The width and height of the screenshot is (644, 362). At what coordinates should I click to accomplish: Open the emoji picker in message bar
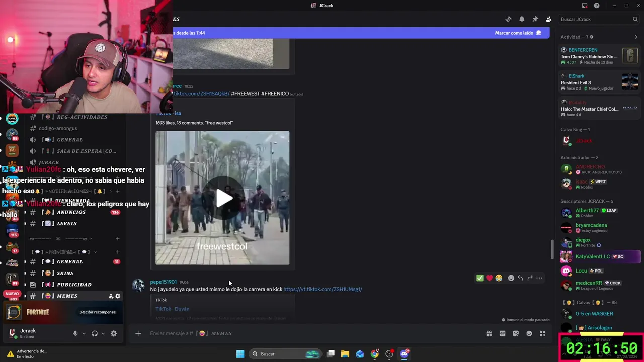529,333
